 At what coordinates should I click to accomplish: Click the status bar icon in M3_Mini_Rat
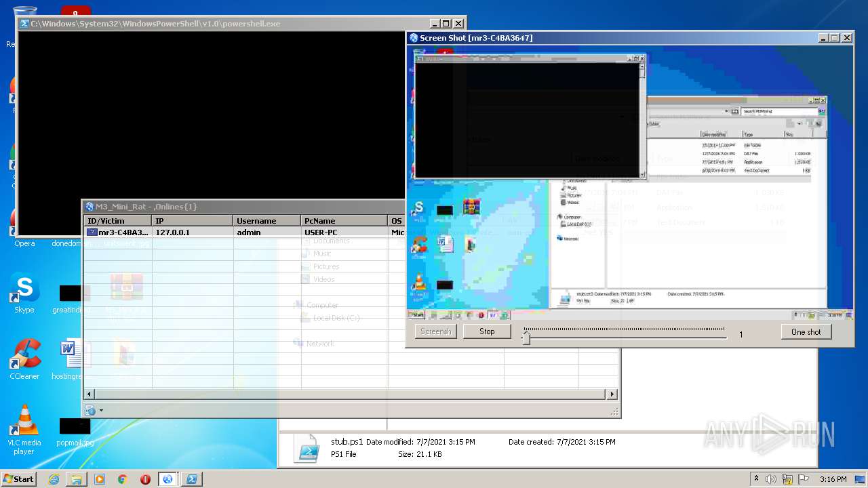[x=90, y=410]
